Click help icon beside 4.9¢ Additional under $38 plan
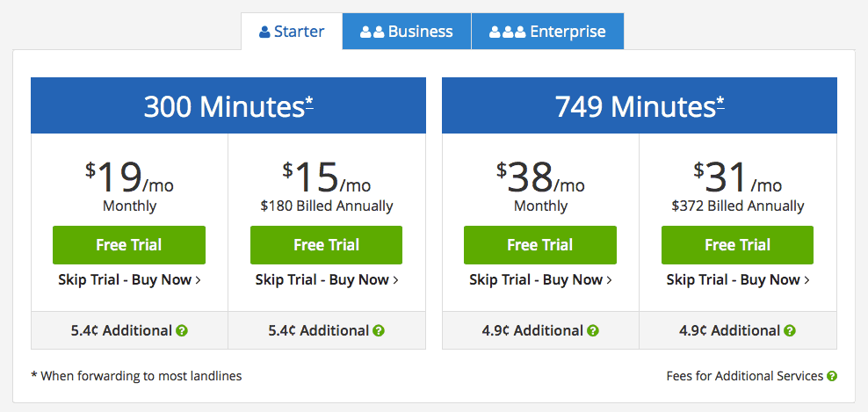The image size is (868, 412). coord(593,331)
